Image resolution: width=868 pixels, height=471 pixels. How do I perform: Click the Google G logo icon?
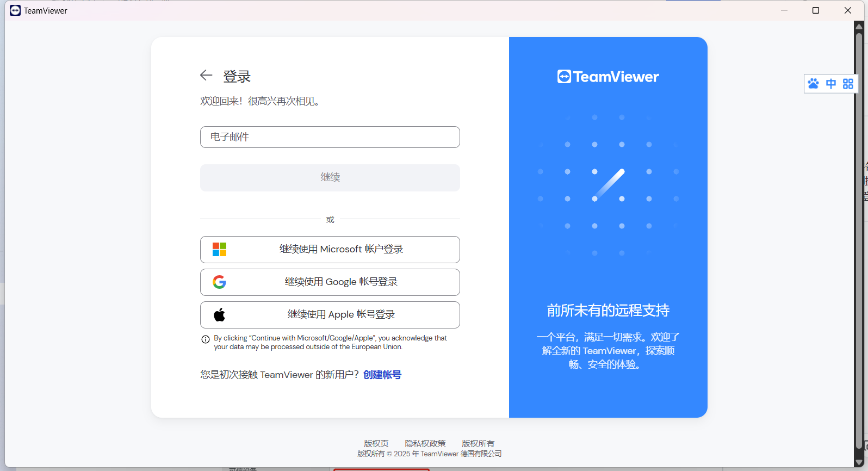pos(219,282)
